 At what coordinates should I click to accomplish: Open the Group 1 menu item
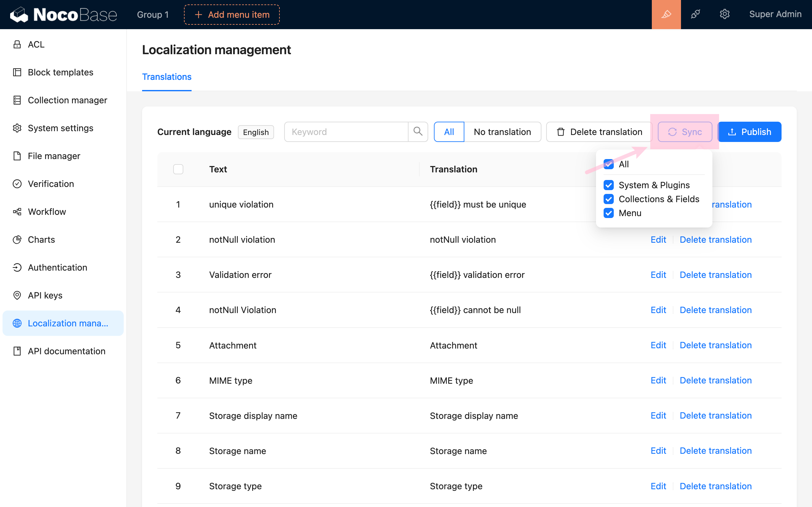[x=153, y=15]
